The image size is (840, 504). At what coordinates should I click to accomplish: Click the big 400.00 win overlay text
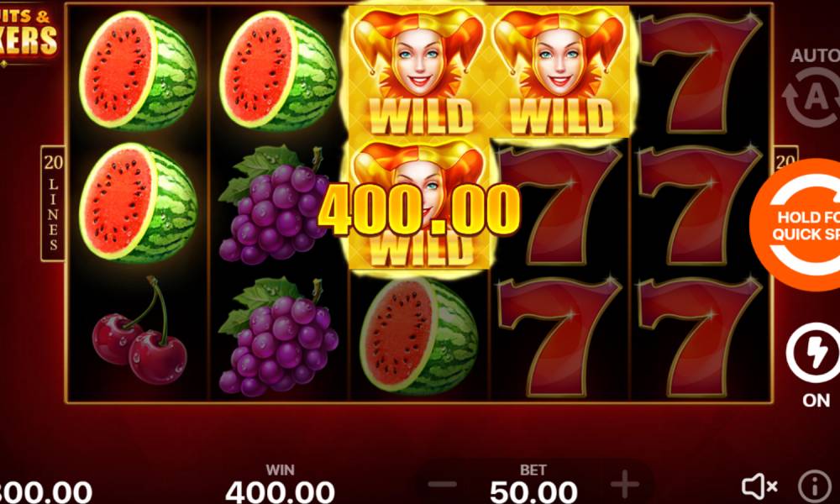419,210
